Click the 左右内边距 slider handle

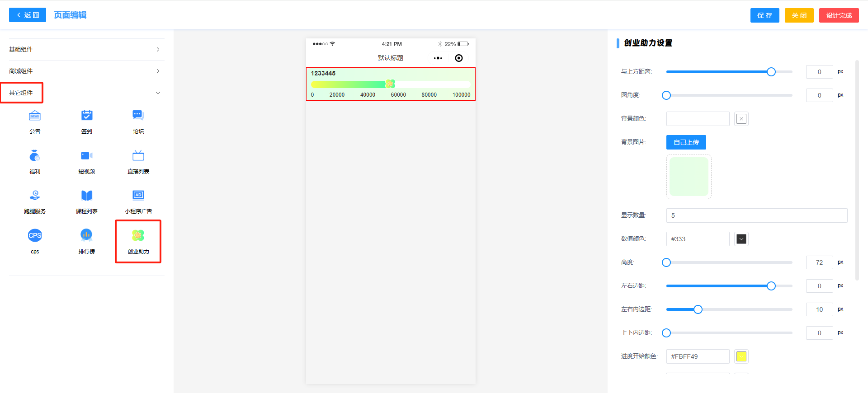click(698, 309)
